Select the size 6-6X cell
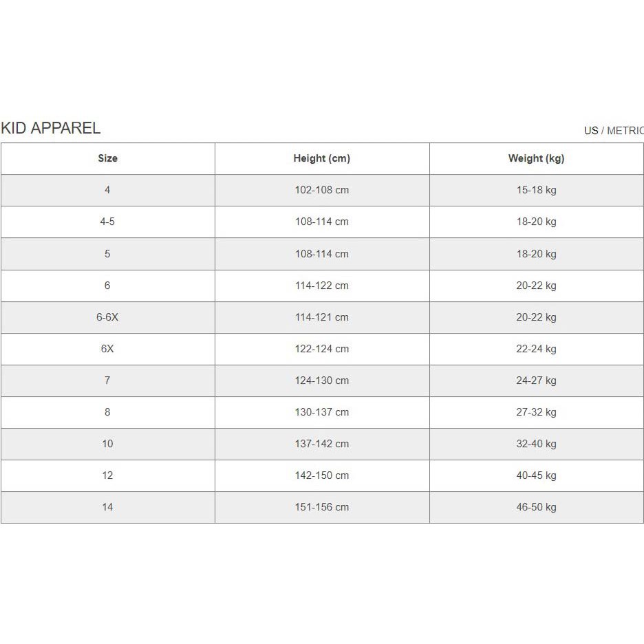 (107, 317)
